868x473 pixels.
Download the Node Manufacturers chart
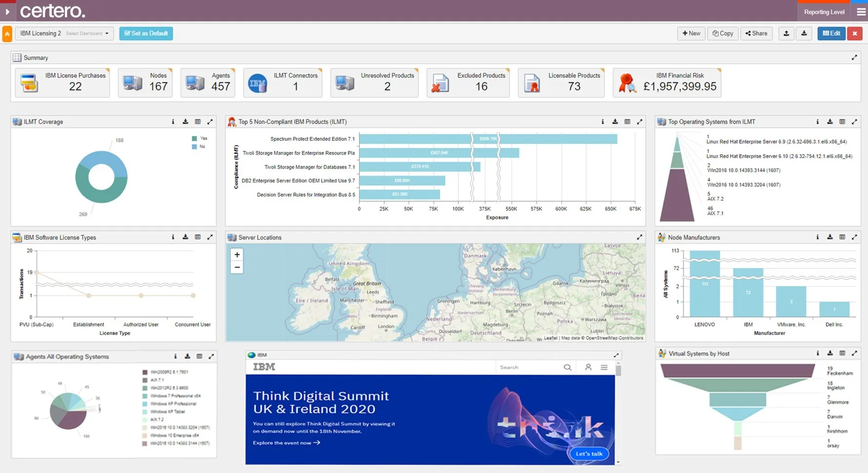830,237
